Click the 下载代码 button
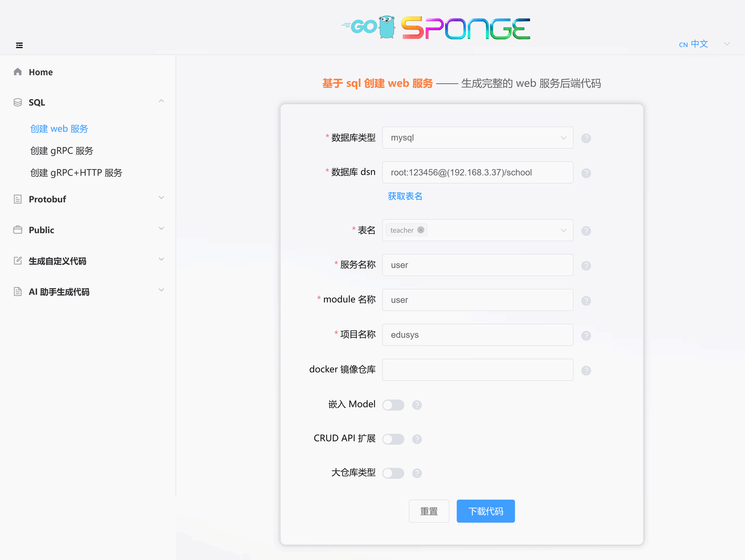Screen dimensions: 745x560 [485, 511]
